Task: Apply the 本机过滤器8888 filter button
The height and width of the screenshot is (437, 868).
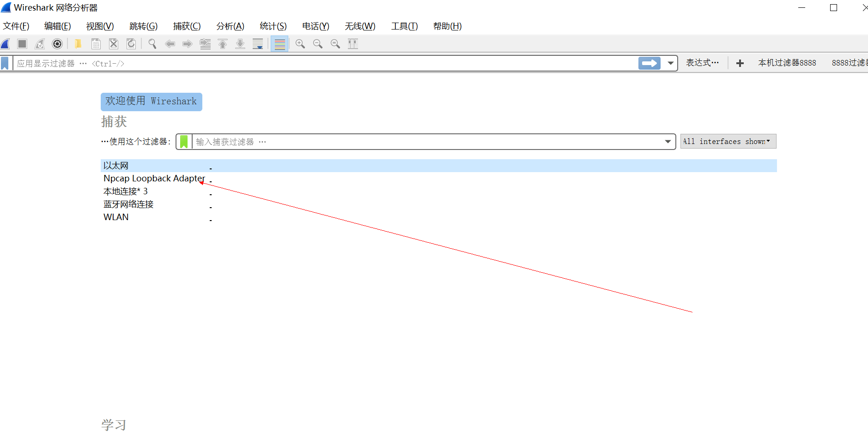Action: pyautogui.click(x=787, y=63)
